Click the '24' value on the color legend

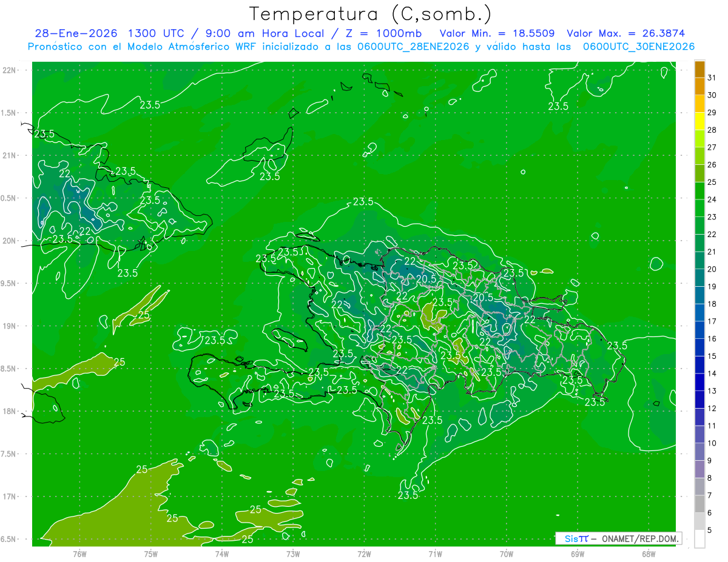click(x=712, y=199)
